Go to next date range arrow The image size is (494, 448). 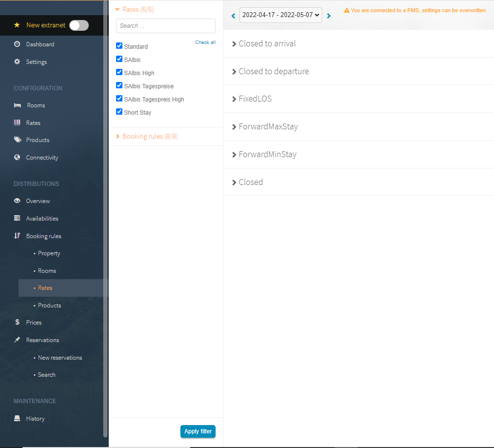click(329, 16)
